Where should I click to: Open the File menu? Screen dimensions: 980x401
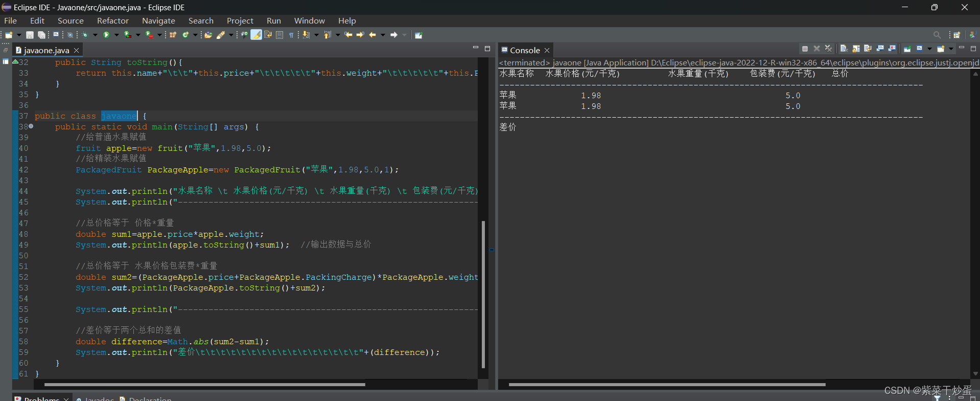click(x=10, y=20)
